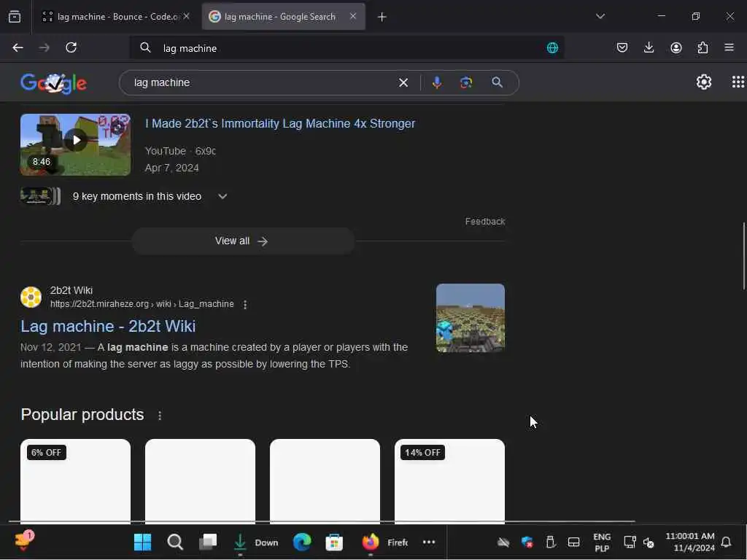This screenshot has width=747, height=560.
Task: Open the notification bell in system tray
Action: tap(726, 542)
